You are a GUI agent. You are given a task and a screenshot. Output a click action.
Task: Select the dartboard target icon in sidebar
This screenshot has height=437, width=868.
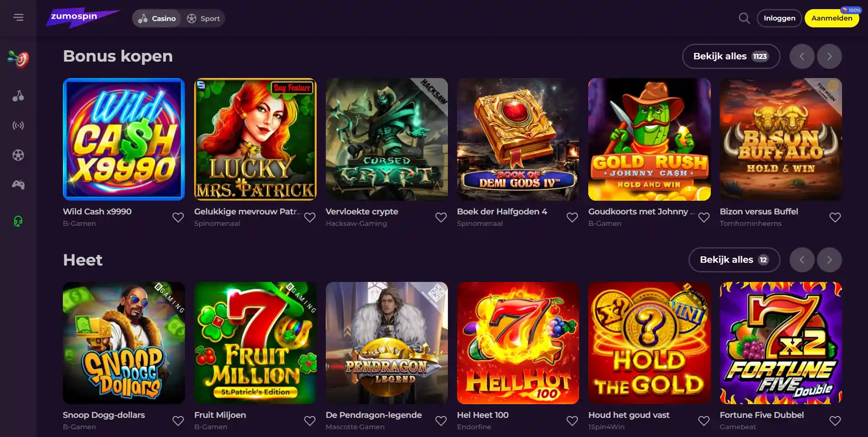pyautogui.click(x=18, y=58)
